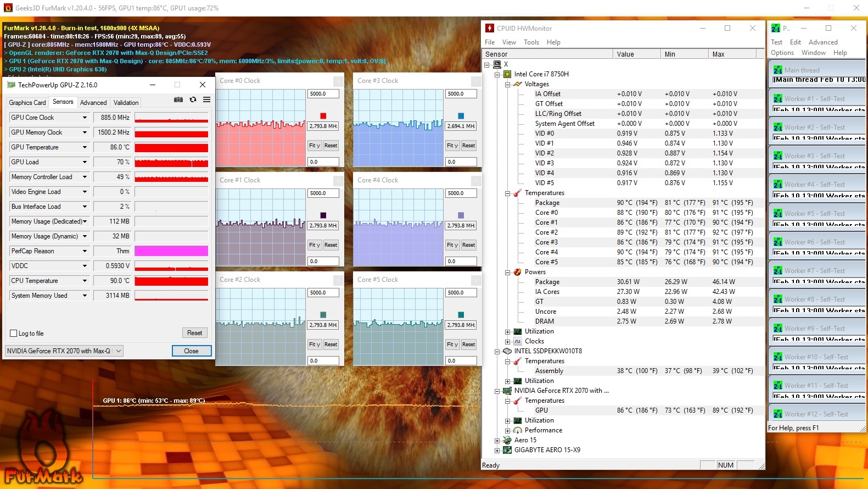Click the NVIDIA GeForce RTX 2070 card icon
The image size is (868, 489).
coord(507,391)
